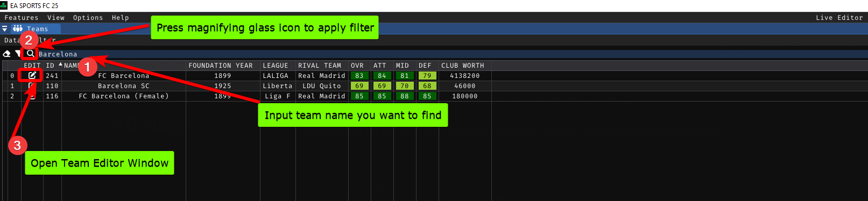The width and height of the screenshot is (868, 201).
Task: Click club worth value 4138200
Action: pyautogui.click(x=465, y=76)
